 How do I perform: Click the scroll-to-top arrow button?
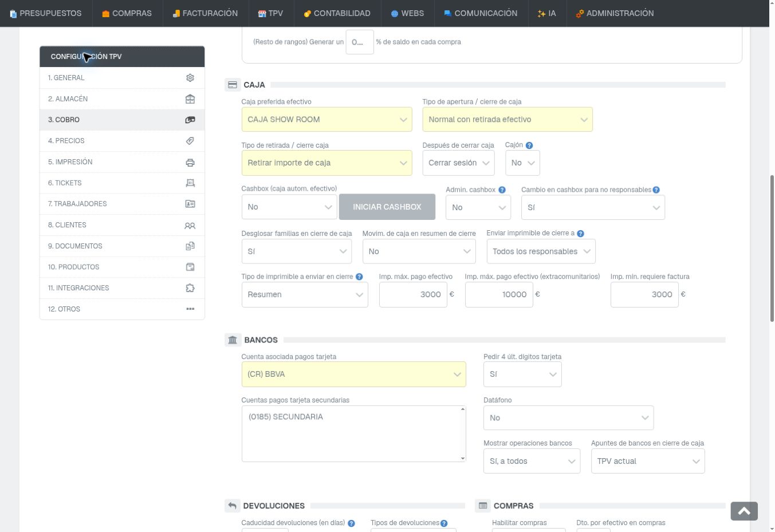(x=744, y=511)
